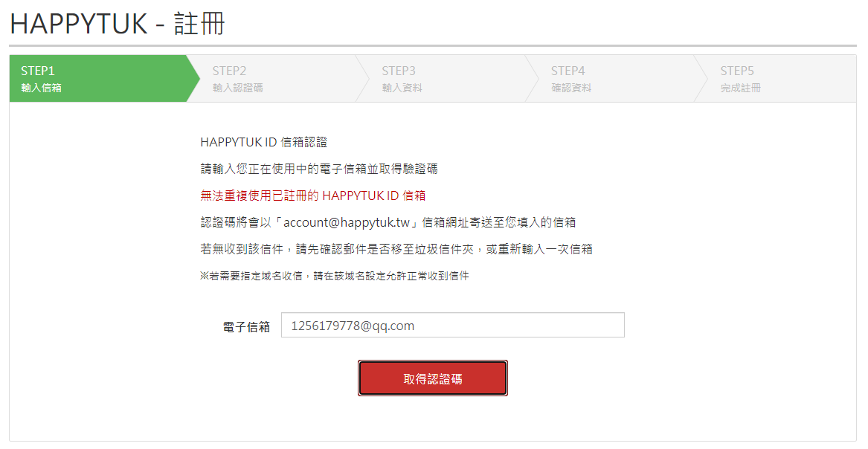The image size is (868, 449).
Task: Click the chevron separator between STEP3 and STEP4
Action: point(532,79)
